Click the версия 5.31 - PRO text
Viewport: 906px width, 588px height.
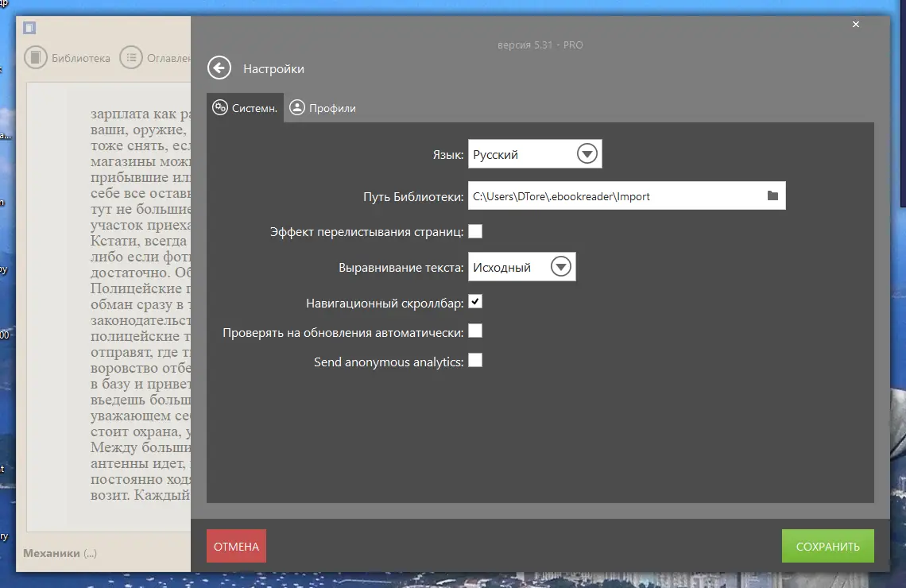[x=540, y=45]
